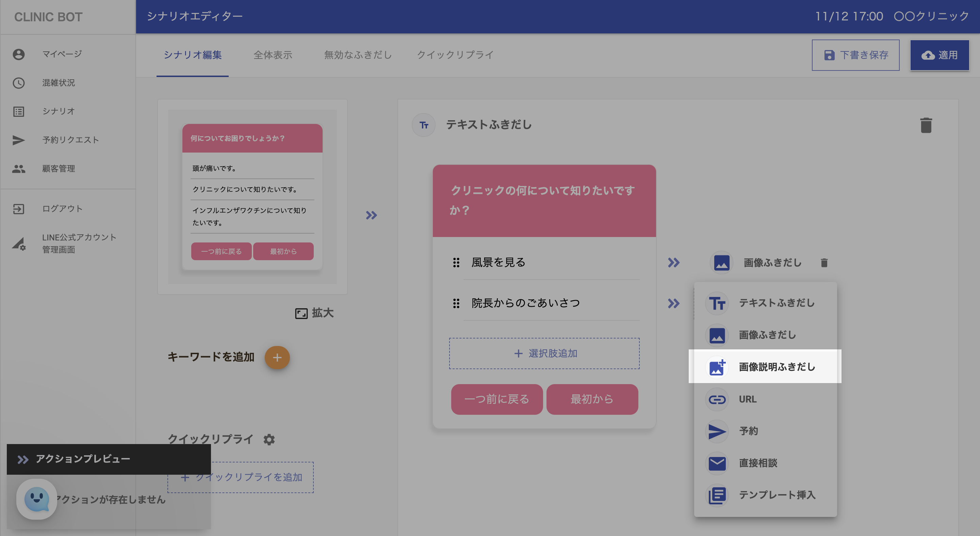Click the orange plus button beside キーワードを追加
The width and height of the screenshot is (980, 536).
click(277, 357)
